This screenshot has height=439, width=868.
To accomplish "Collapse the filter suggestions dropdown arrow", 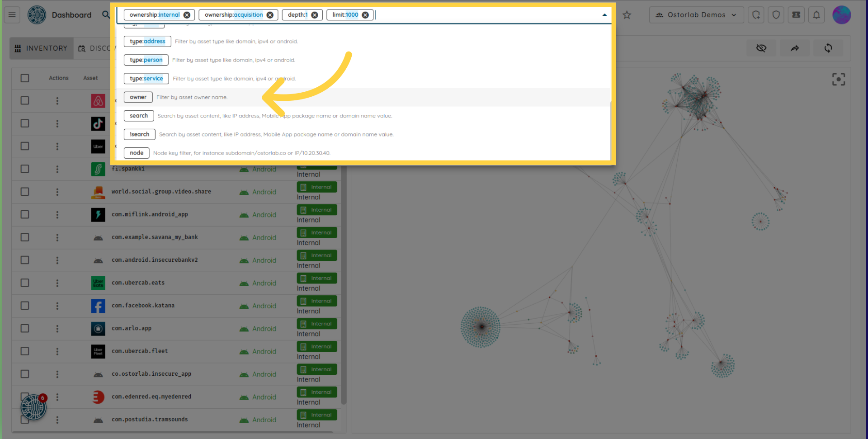I will (x=604, y=15).
